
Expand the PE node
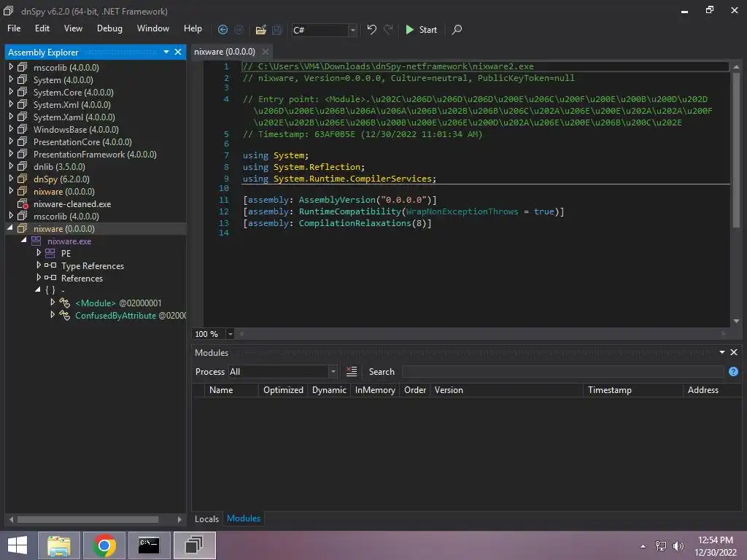pyautogui.click(x=39, y=252)
